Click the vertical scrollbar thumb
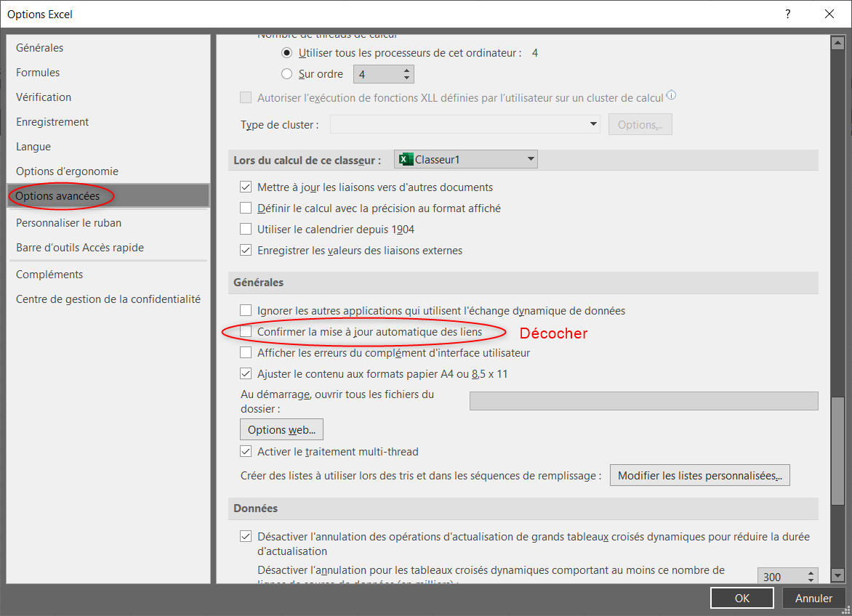Image resolution: width=852 pixels, height=616 pixels. click(x=837, y=452)
